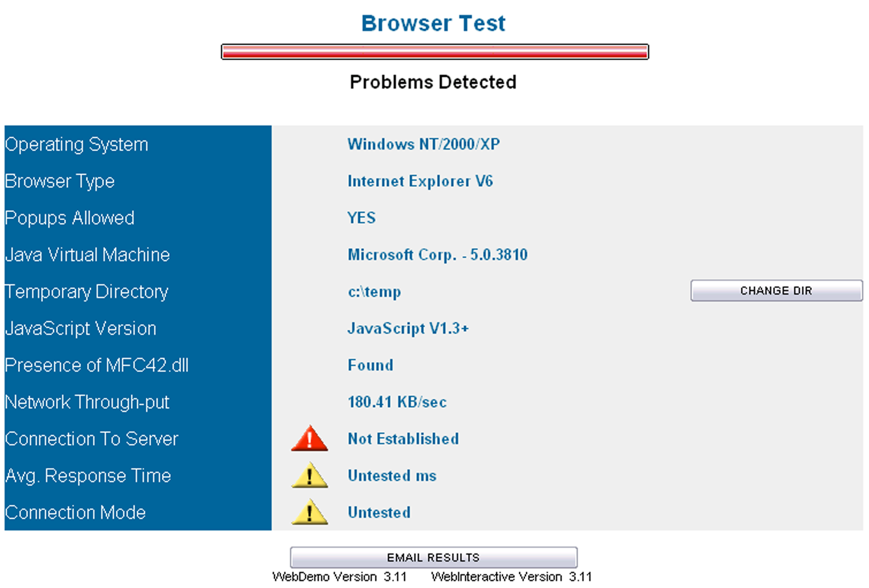This screenshot has width=869, height=588.
Task: Click the Problems Detected status text
Action: tap(433, 82)
